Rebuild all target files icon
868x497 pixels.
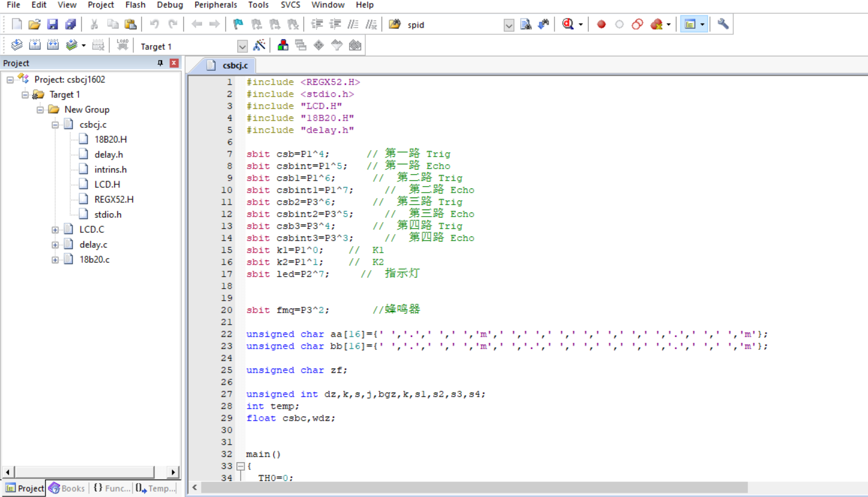(x=53, y=45)
